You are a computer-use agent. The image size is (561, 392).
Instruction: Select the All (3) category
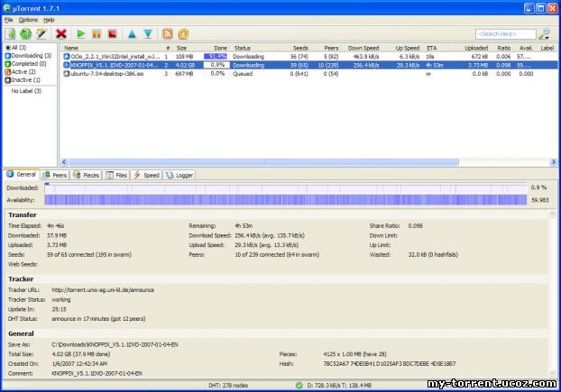(15, 48)
